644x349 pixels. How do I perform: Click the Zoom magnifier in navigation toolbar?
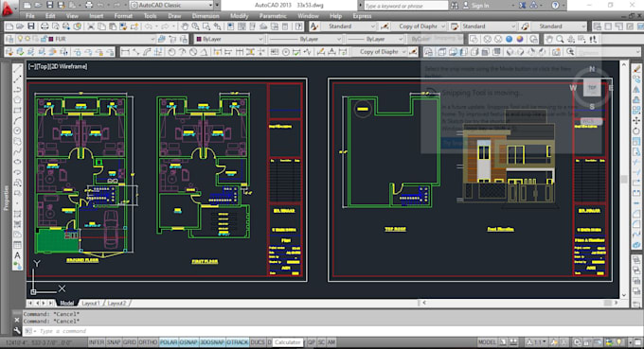click(x=560, y=40)
